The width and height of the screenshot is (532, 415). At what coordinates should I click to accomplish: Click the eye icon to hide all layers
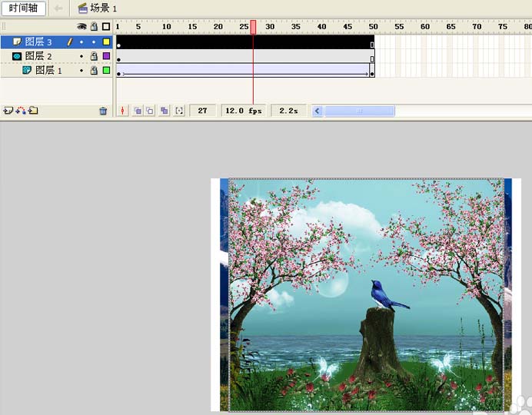(81, 27)
